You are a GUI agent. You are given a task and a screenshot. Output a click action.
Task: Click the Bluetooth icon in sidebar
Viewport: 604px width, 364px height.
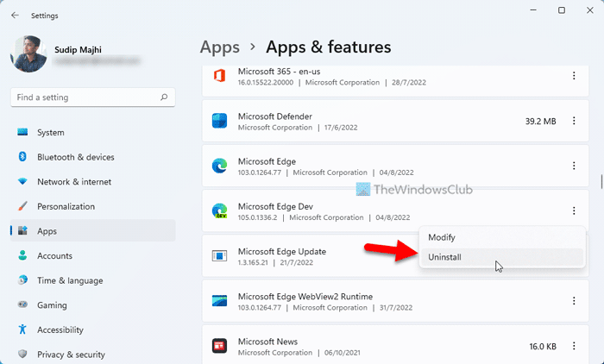point(22,157)
